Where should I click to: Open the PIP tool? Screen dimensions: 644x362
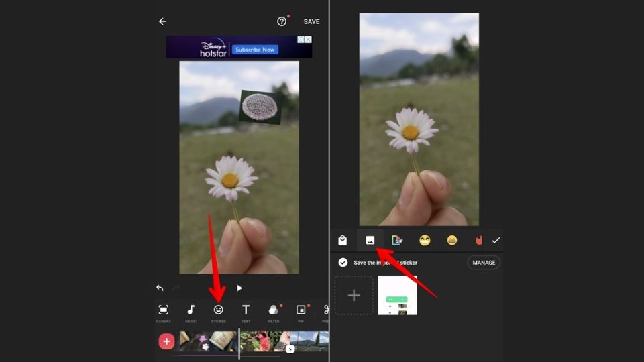click(x=301, y=314)
